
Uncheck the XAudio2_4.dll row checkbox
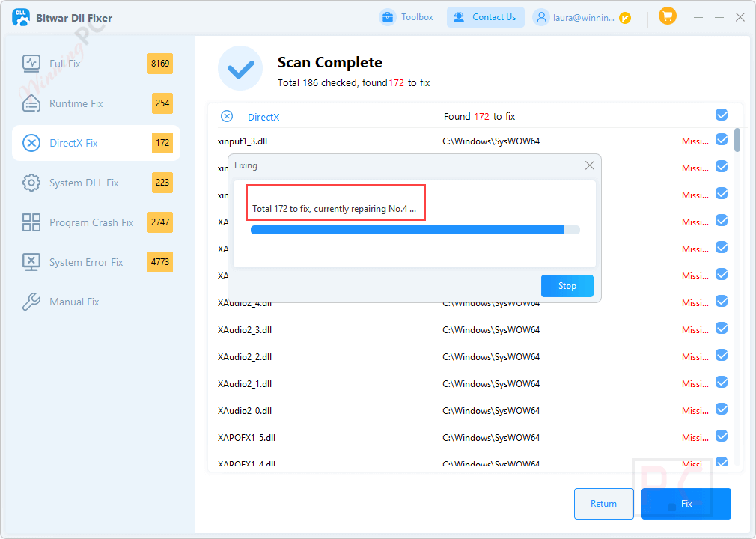pos(721,301)
